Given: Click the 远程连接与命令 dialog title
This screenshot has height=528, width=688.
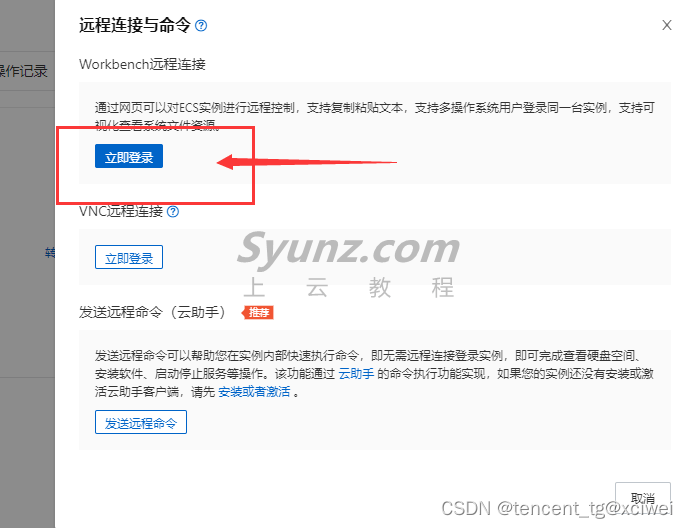Looking at the screenshot, I should point(135,25).
